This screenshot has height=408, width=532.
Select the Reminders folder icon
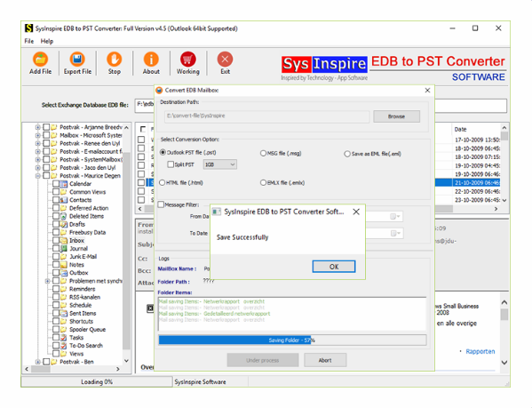(63, 289)
